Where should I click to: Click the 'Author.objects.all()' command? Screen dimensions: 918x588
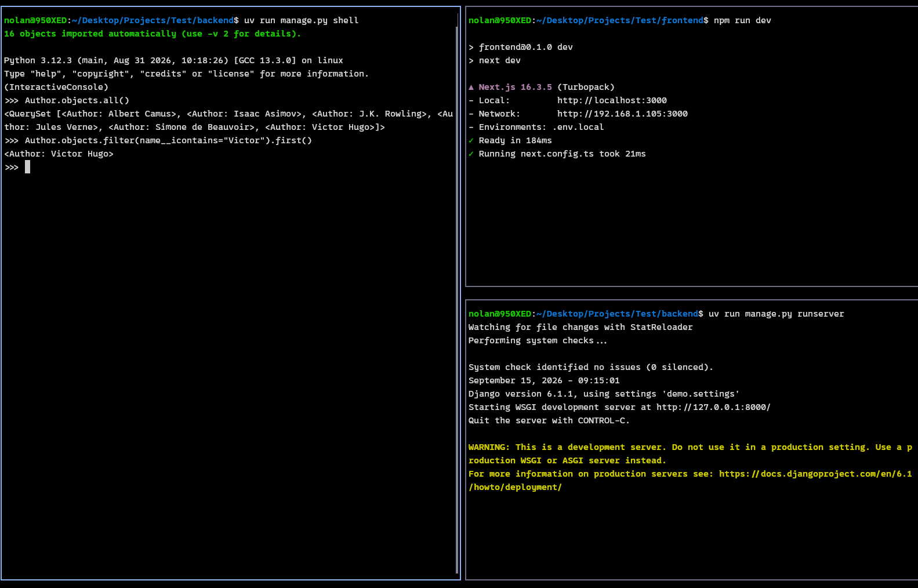77,100
